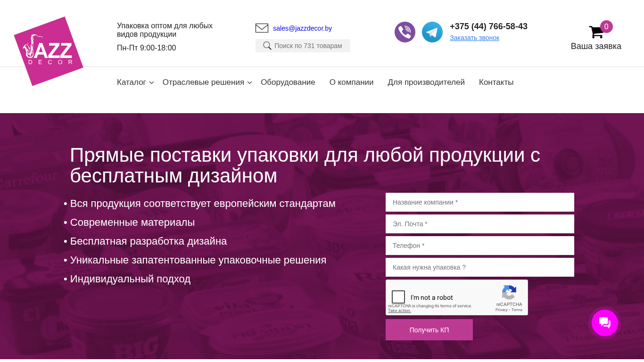The height and width of the screenshot is (362, 644).
Task: Open reCAPTCHA Privacy link
Action: tap(502, 310)
